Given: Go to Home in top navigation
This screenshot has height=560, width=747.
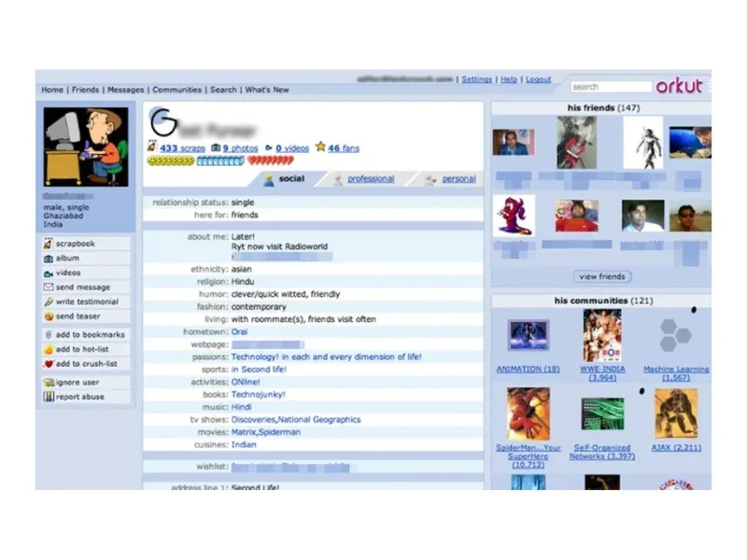Looking at the screenshot, I should pyautogui.click(x=52, y=90).
